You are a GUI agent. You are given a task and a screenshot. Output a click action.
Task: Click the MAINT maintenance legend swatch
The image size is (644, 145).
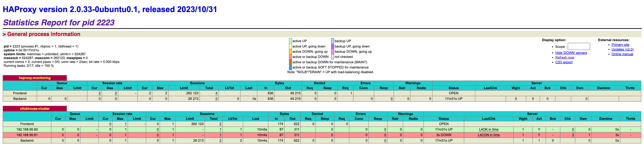coord(290,62)
